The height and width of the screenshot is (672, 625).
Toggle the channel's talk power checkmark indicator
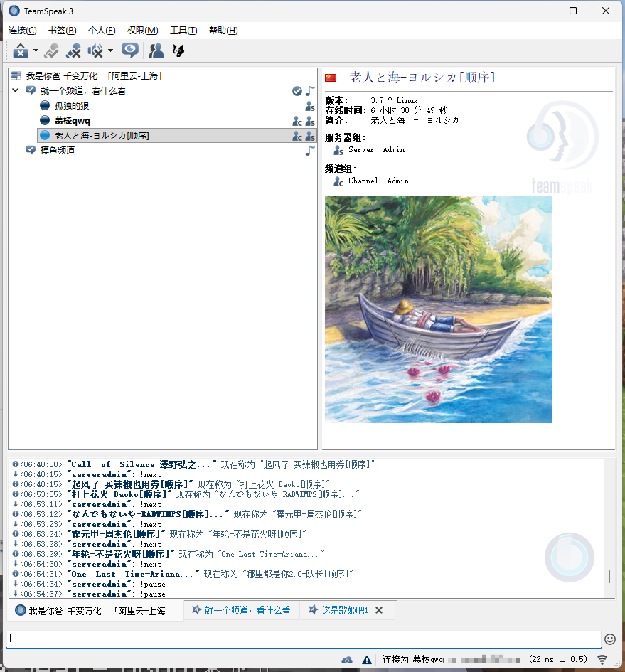pos(297,91)
